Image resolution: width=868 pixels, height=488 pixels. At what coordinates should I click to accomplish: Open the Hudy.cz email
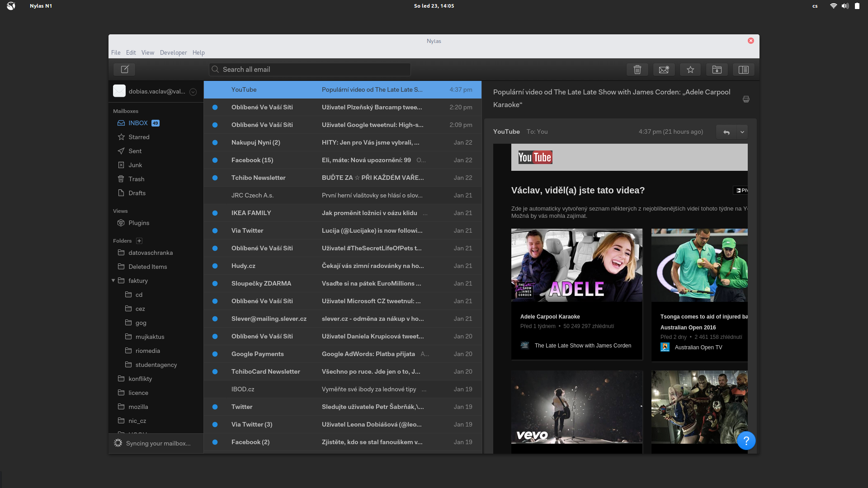point(343,266)
